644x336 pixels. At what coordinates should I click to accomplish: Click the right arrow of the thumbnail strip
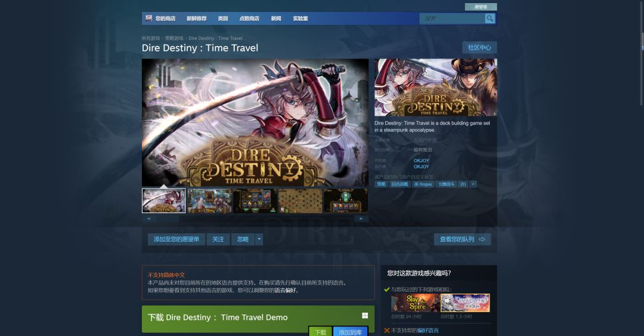coord(361,219)
